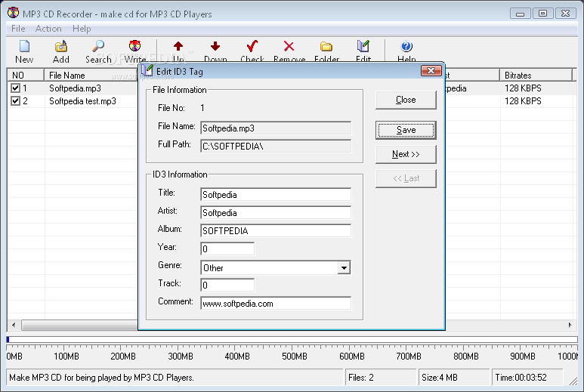This screenshot has width=584, height=392.
Task: Click the NO column header
Action: [26, 76]
